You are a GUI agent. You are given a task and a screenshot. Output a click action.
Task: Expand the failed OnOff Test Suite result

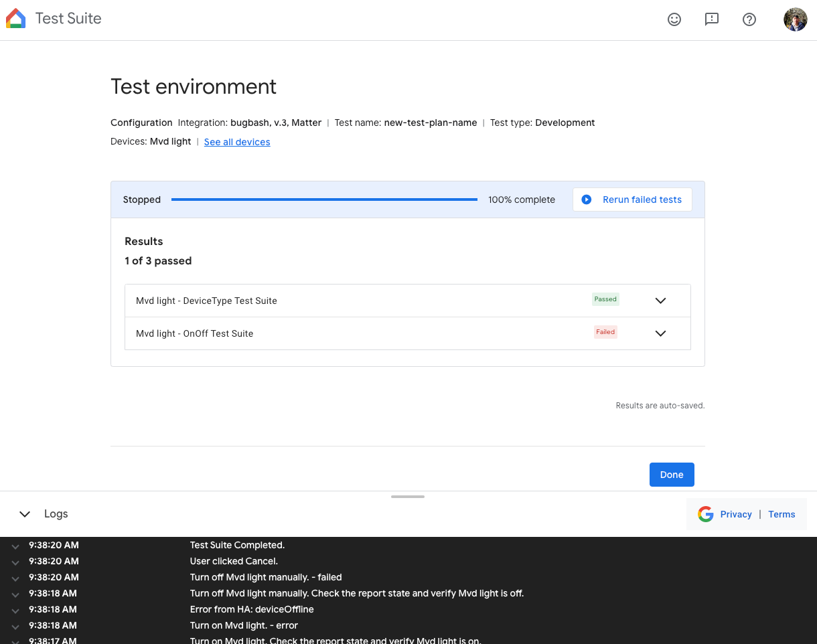click(660, 333)
